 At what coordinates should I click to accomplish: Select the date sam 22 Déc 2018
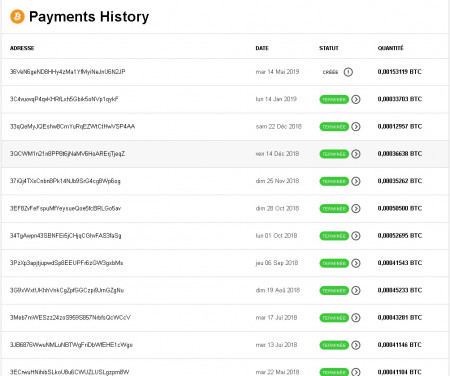pos(279,126)
